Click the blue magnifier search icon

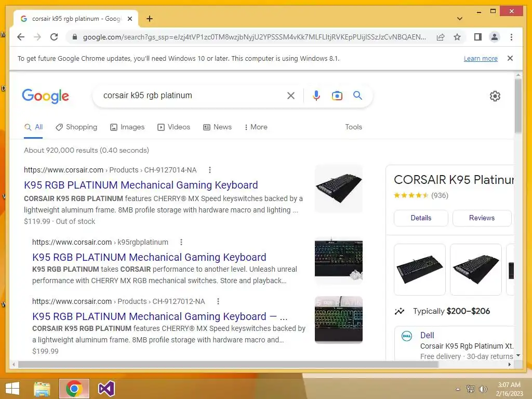tap(357, 96)
